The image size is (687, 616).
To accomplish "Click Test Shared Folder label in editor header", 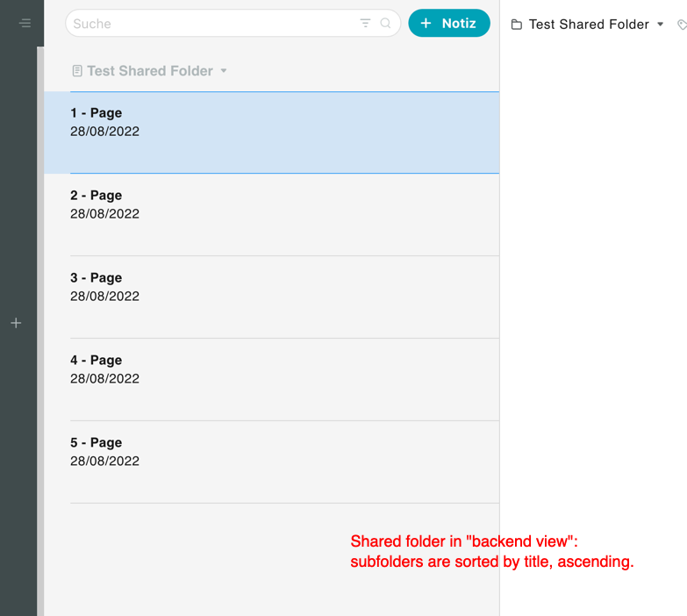I will pos(589,24).
